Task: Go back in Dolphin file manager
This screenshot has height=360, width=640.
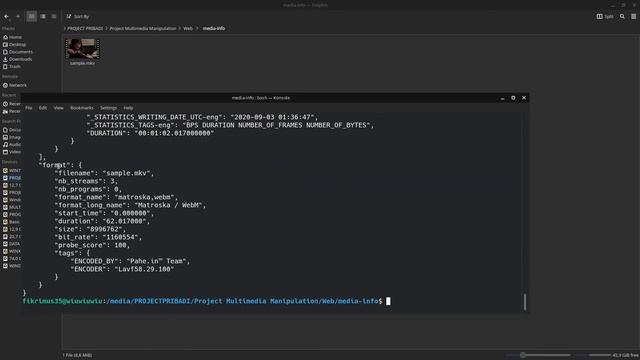Action: [x=7, y=16]
